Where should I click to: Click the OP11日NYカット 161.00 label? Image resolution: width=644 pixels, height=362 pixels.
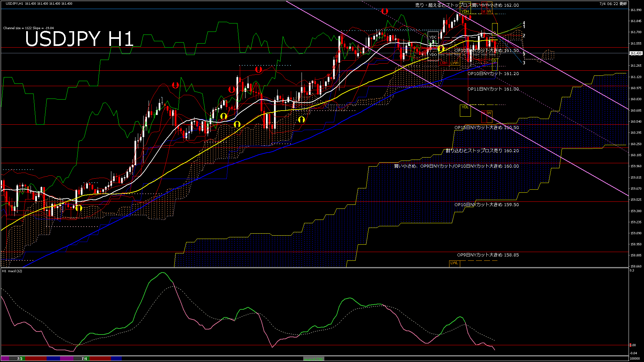(493, 89)
